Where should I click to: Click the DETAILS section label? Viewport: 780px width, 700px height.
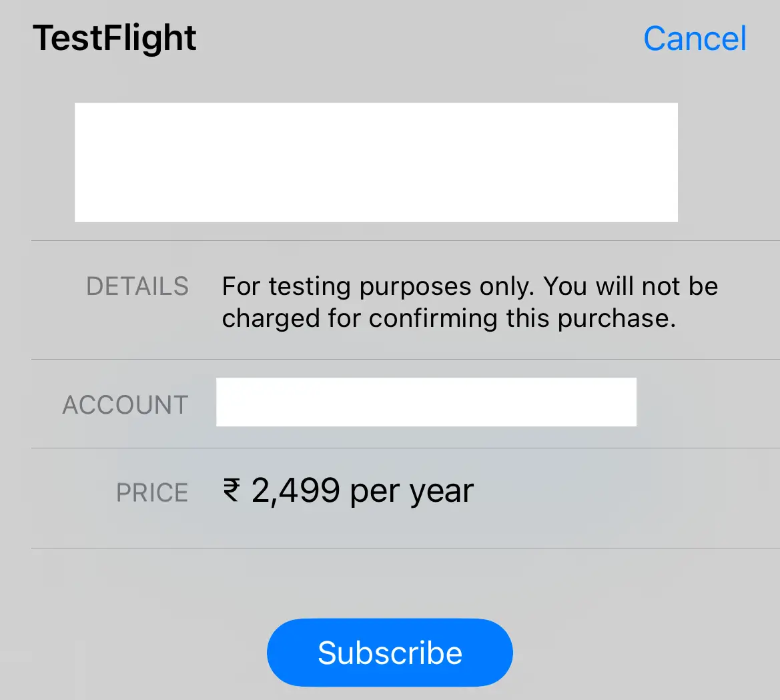[137, 286]
